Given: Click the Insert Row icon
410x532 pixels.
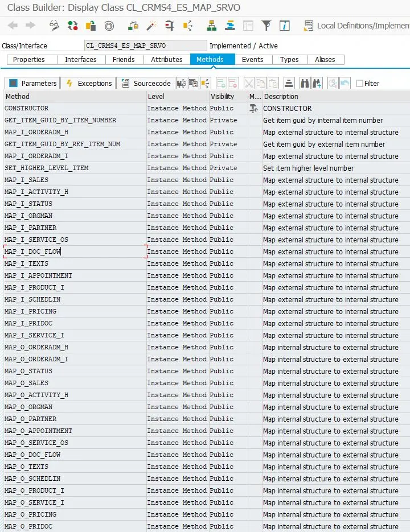Looking at the screenshot, I should [221, 83].
